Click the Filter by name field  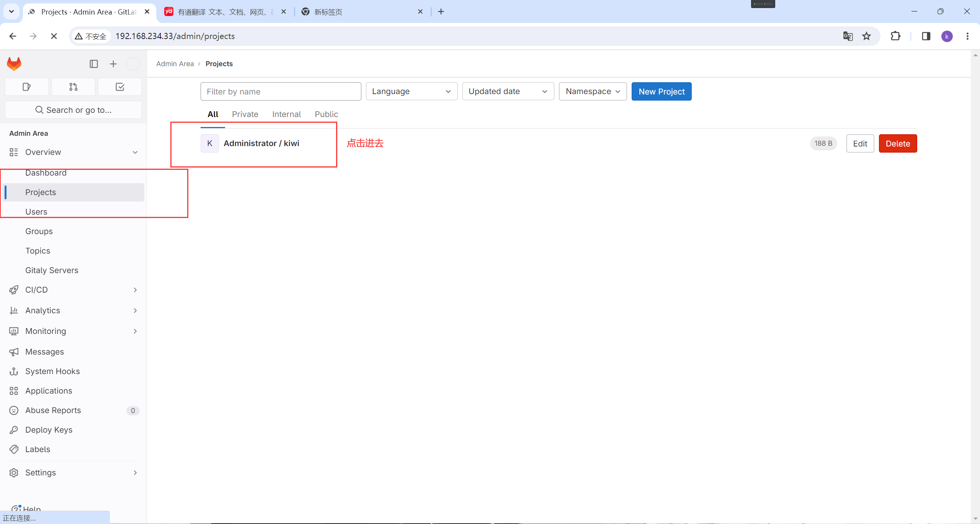[x=281, y=91]
